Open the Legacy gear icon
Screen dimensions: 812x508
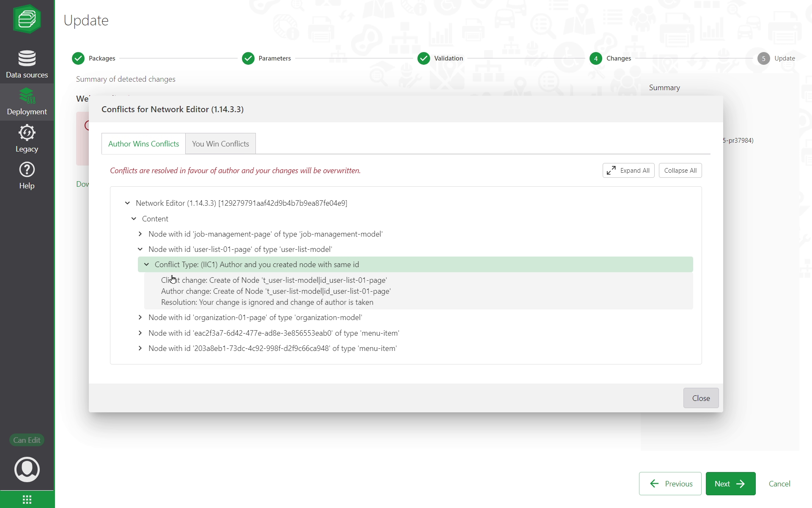[x=27, y=133]
